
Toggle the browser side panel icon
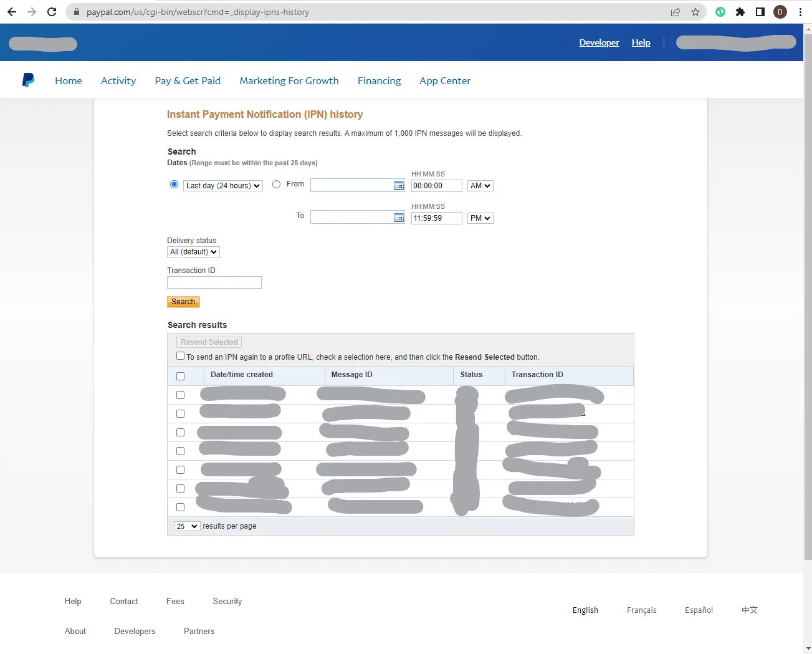tap(760, 12)
